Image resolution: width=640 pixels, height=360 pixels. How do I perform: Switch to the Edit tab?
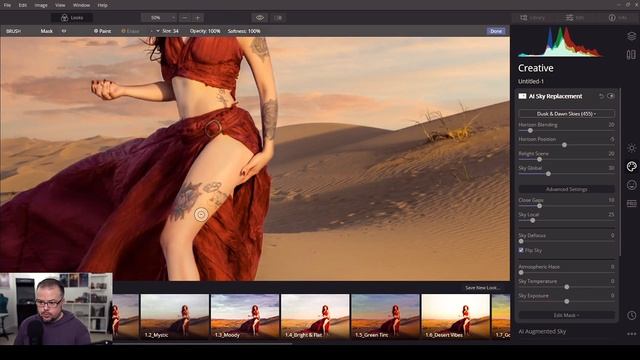(575, 18)
